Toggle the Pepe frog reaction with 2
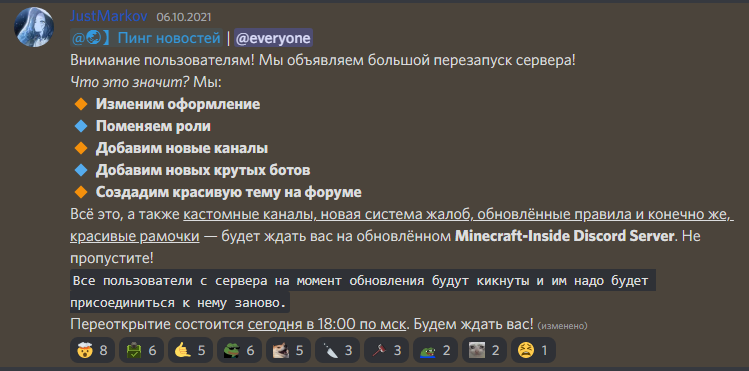Viewport: 749px width, 371px height. [435, 350]
